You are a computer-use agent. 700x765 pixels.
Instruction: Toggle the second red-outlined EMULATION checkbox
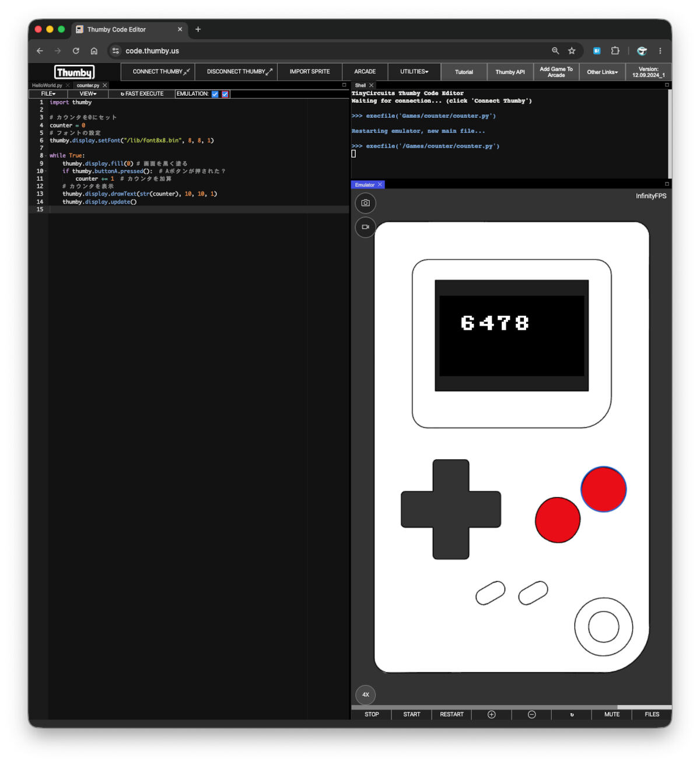tap(225, 94)
